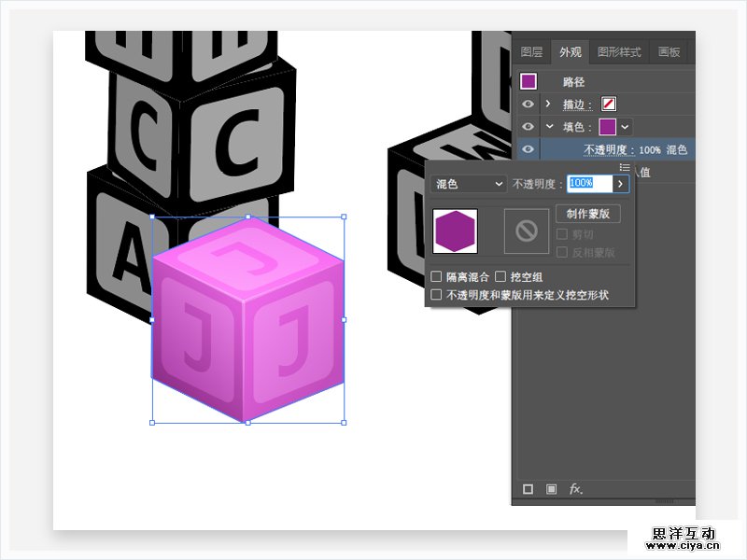
Task: Enable the 隔离混合 checkbox
Action: [436, 277]
